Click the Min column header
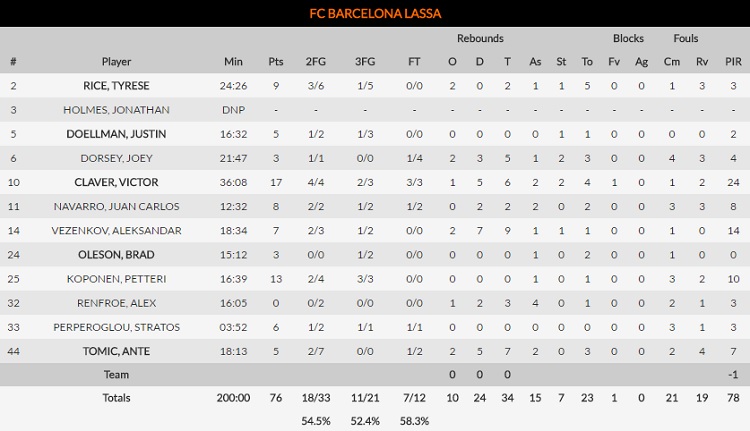This screenshot has height=431, width=750. pos(233,62)
